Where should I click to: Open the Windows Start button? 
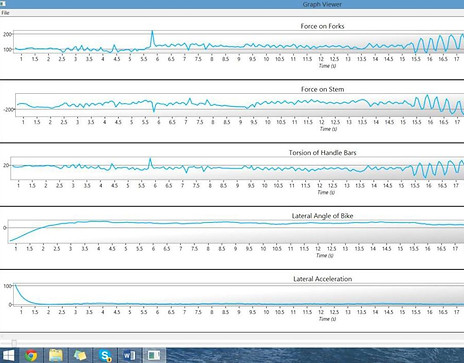tap(8, 355)
